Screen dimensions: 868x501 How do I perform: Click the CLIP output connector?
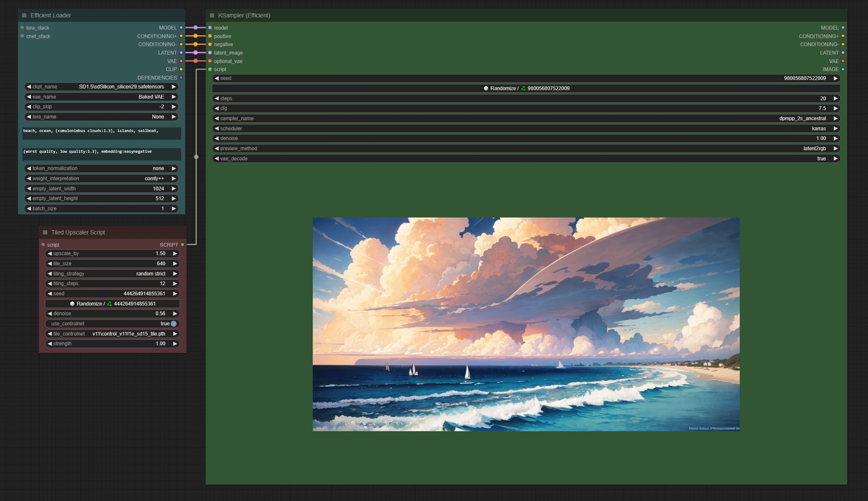[x=181, y=69]
